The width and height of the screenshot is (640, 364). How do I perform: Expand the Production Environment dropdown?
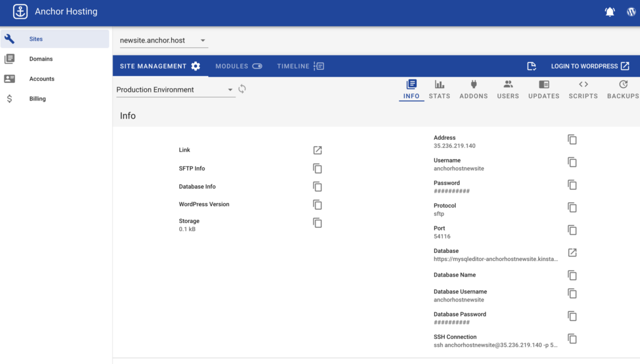(176, 90)
